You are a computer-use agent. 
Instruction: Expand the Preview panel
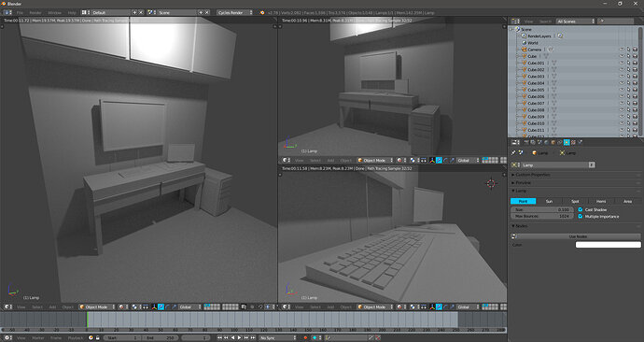tap(524, 182)
